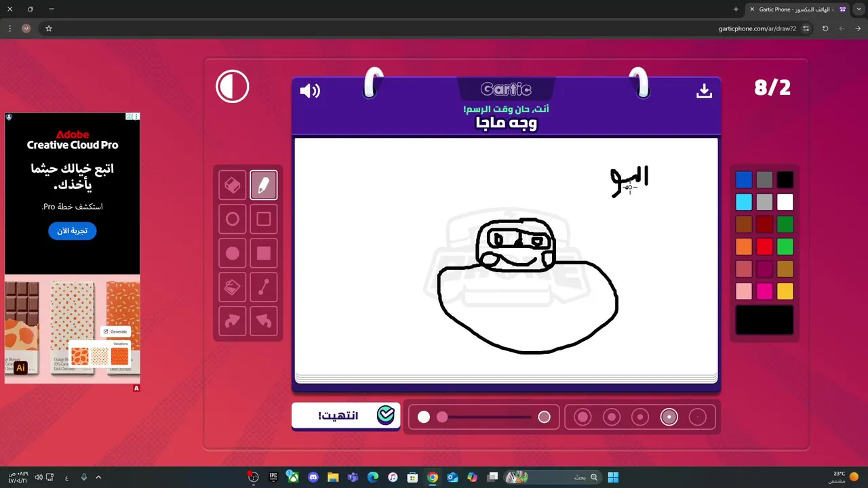Click the solid white opacity circle
This screenshot has width=868, height=488.
click(424, 418)
